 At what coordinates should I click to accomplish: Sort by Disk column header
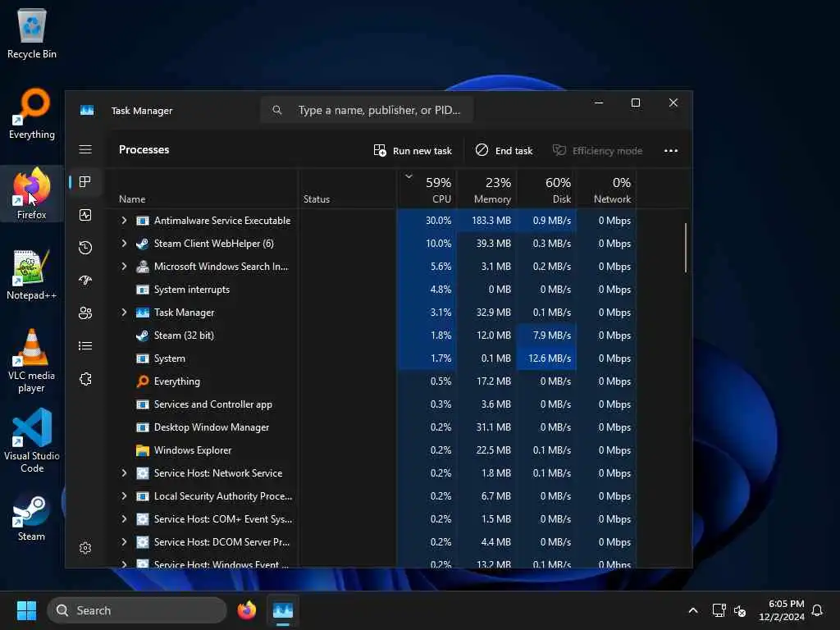coord(546,189)
